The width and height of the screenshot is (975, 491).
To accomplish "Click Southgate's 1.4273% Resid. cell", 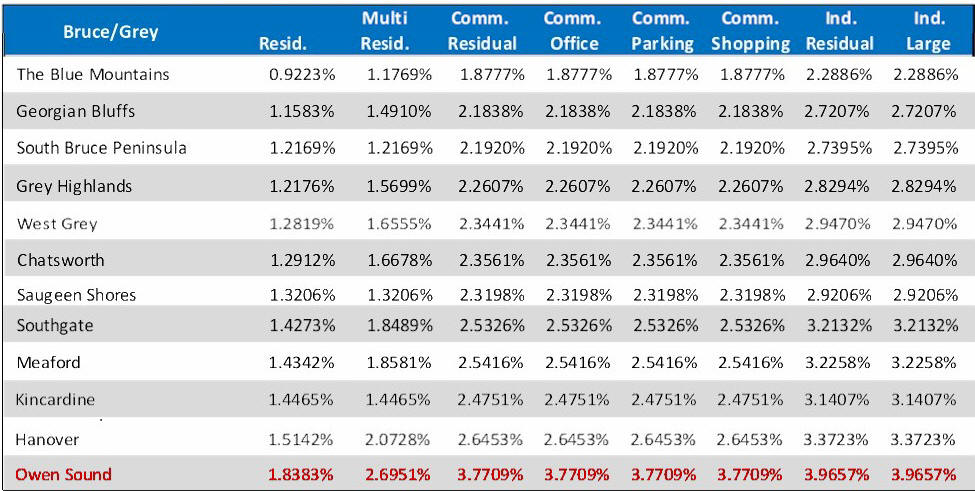I will (x=301, y=325).
